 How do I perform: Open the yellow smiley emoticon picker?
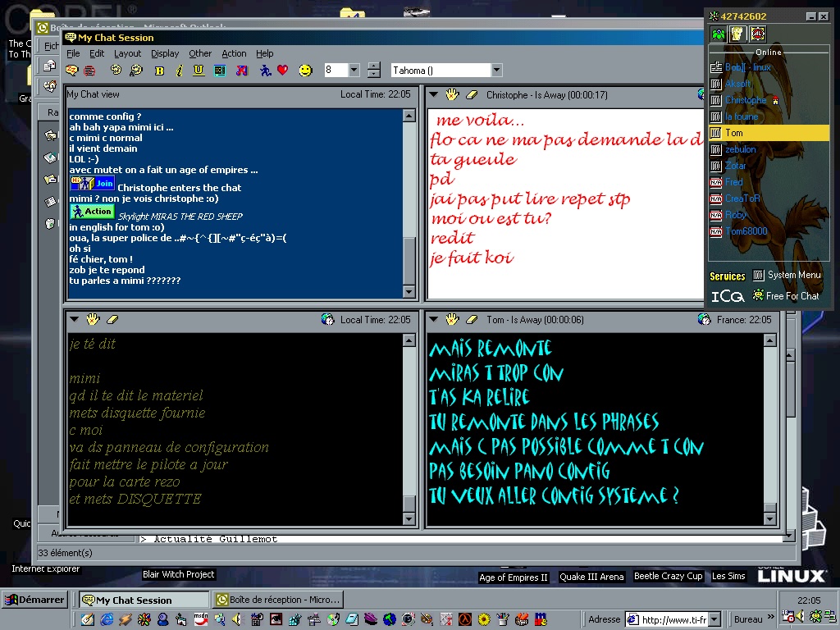pyautogui.click(x=305, y=71)
